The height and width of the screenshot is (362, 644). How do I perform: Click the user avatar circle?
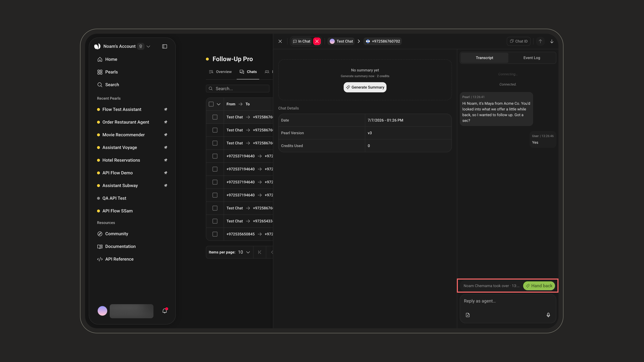click(x=102, y=311)
